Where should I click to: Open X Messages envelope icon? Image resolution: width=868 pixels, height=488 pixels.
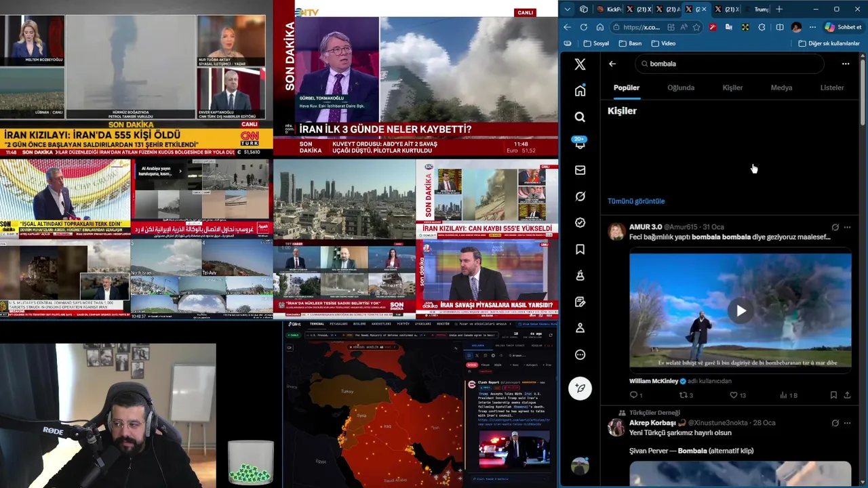[x=580, y=170]
